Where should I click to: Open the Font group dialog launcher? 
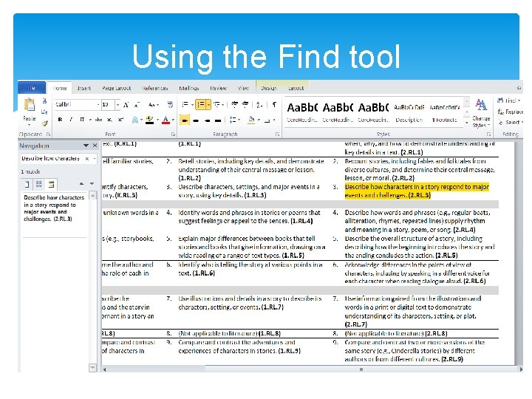173,134
